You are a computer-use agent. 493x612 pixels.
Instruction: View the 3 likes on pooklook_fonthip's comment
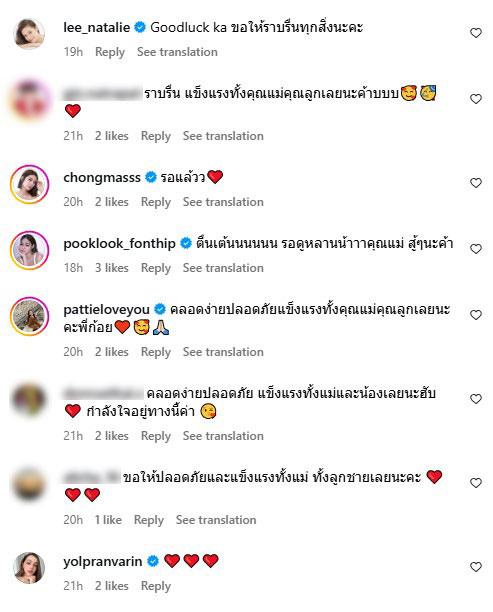pos(112,268)
